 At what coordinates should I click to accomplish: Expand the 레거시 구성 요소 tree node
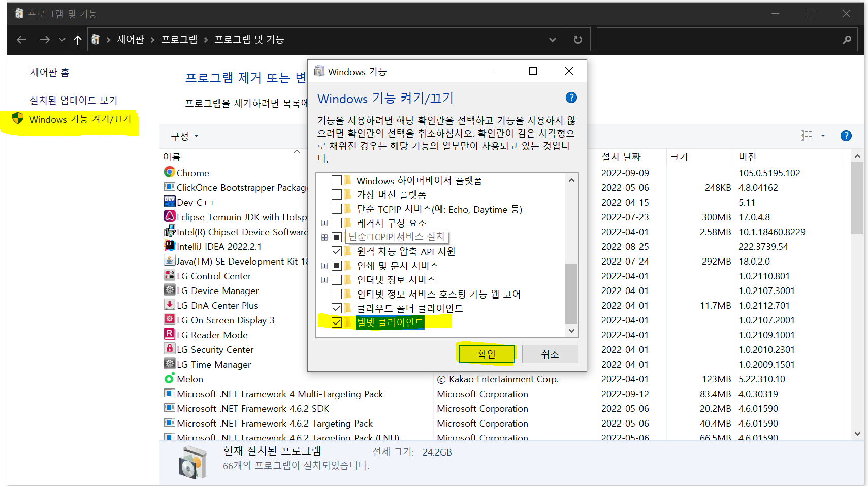point(324,223)
